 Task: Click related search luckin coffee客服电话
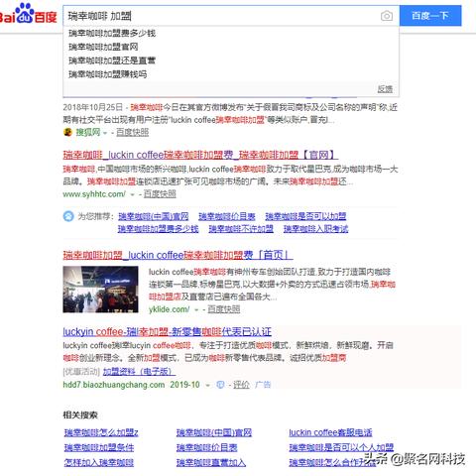[330, 432]
